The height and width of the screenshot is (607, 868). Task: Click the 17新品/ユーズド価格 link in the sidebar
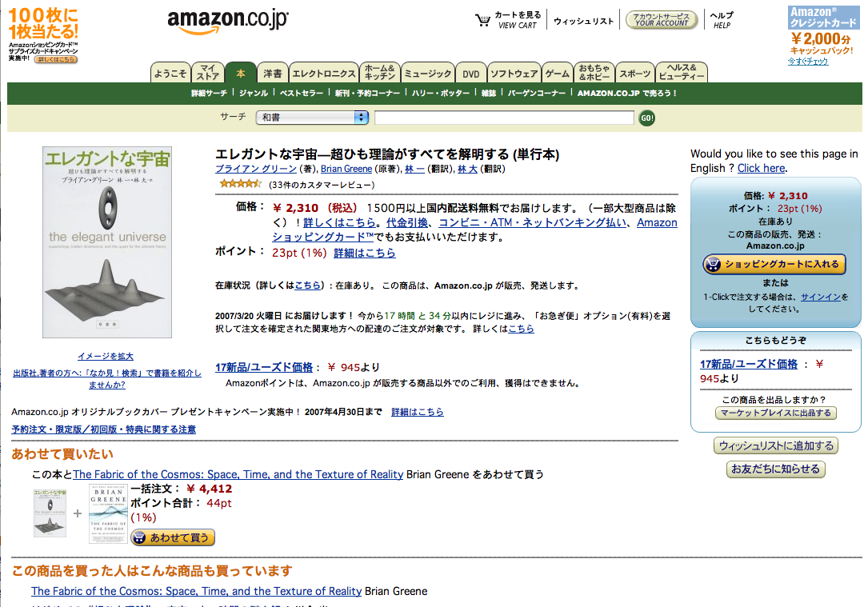[749, 364]
